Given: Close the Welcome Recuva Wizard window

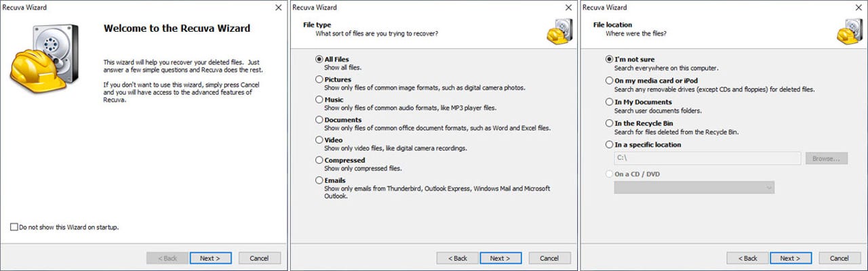Looking at the screenshot, I should [278, 7].
